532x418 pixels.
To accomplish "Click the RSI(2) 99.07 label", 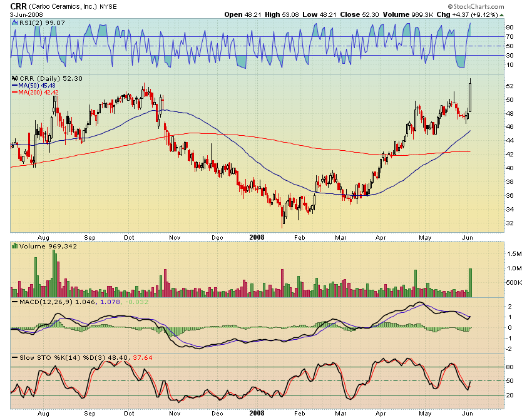I will click(x=42, y=23).
